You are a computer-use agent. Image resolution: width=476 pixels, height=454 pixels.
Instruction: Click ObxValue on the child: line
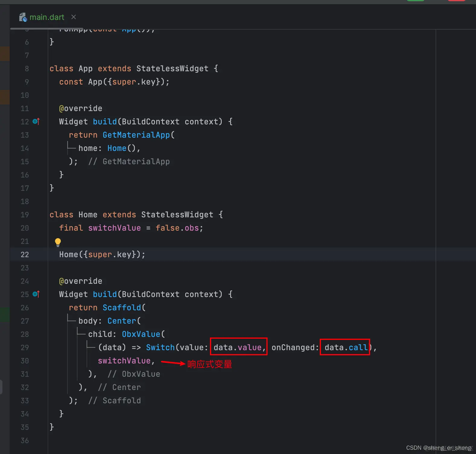[x=141, y=334]
